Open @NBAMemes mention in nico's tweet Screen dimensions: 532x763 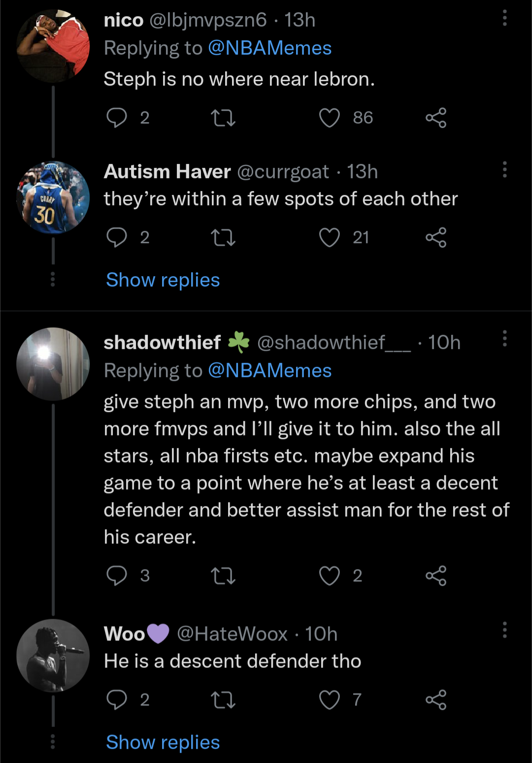click(x=269, y=48)
